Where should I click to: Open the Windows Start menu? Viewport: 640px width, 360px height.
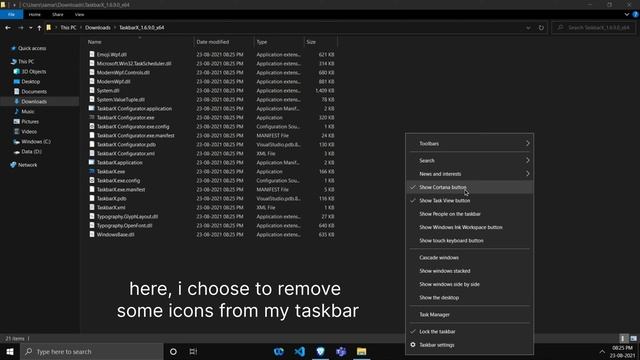pos(10,351)
